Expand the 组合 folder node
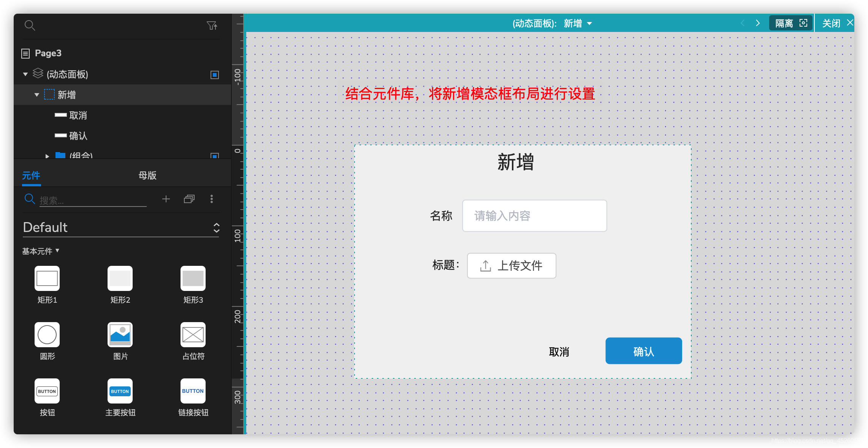Image resolution: width=868 pixels, height=448 pixels. pos(48,156)
